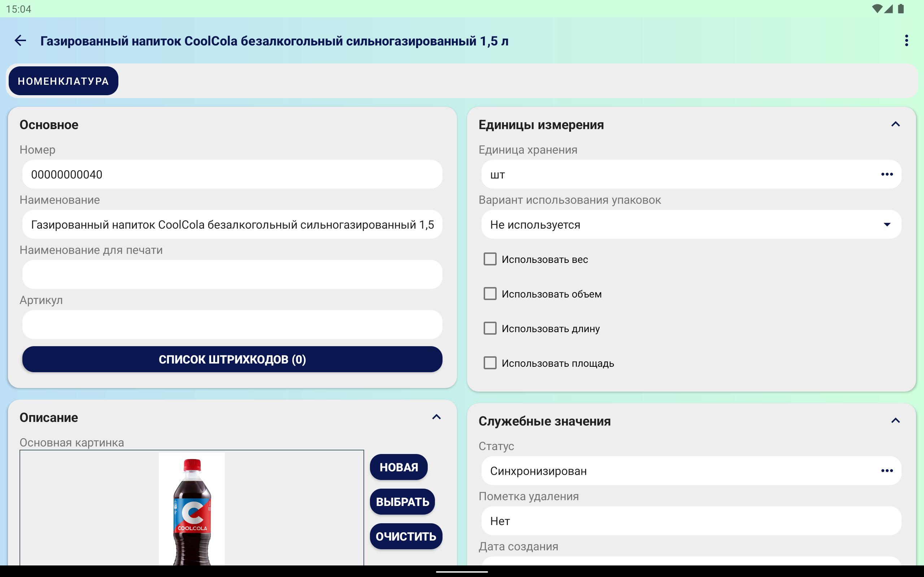The width and height of the screenshot is (924, 577).
Task: Tap the back arrow icon
Action: (x=20, y=40)
